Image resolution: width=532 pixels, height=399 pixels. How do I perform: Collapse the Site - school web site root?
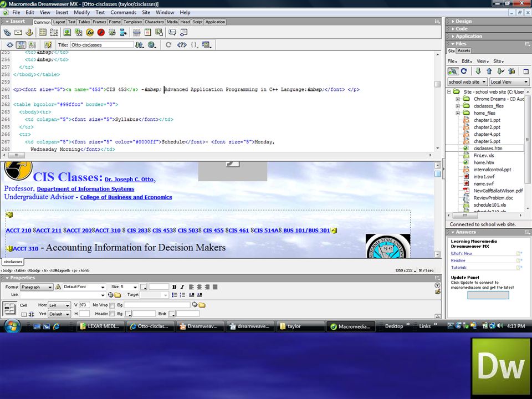(449, 91)
